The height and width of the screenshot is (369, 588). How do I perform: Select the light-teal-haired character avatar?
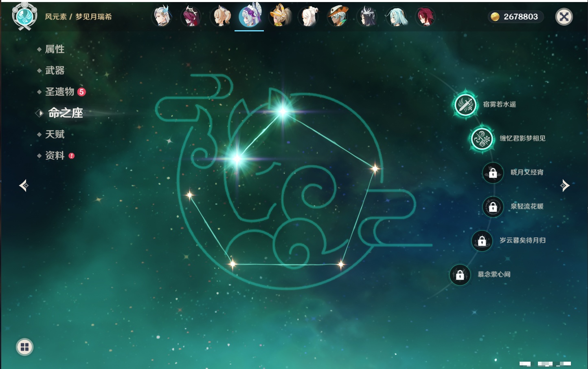397,17
